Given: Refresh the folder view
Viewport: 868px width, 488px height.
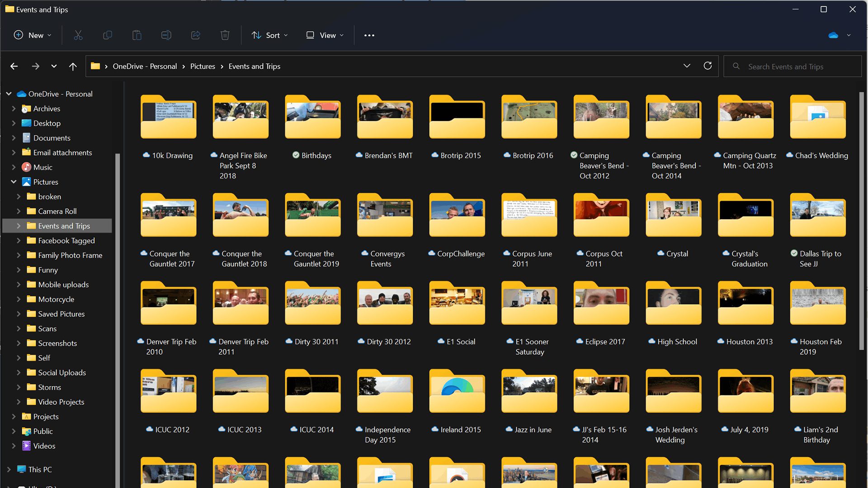Looking at the screenshot, I should (x=707, y=66).
